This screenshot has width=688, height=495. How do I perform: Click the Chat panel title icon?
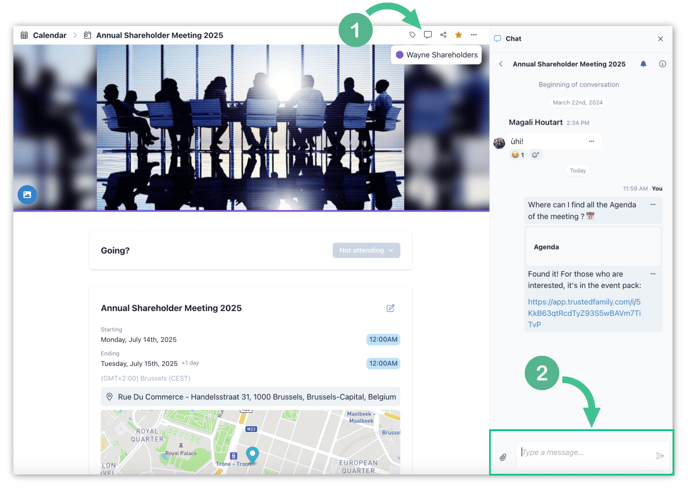(498, 39)
